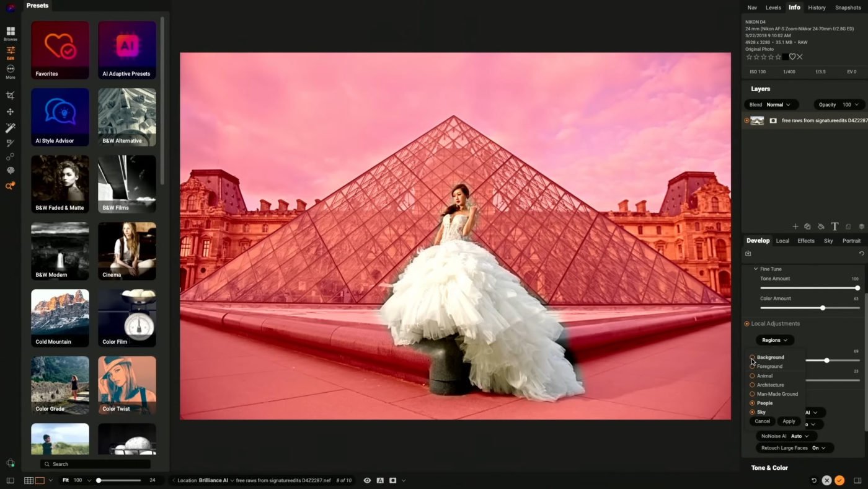Toggle the right panel visibility icon

click(x=857, y=480)
